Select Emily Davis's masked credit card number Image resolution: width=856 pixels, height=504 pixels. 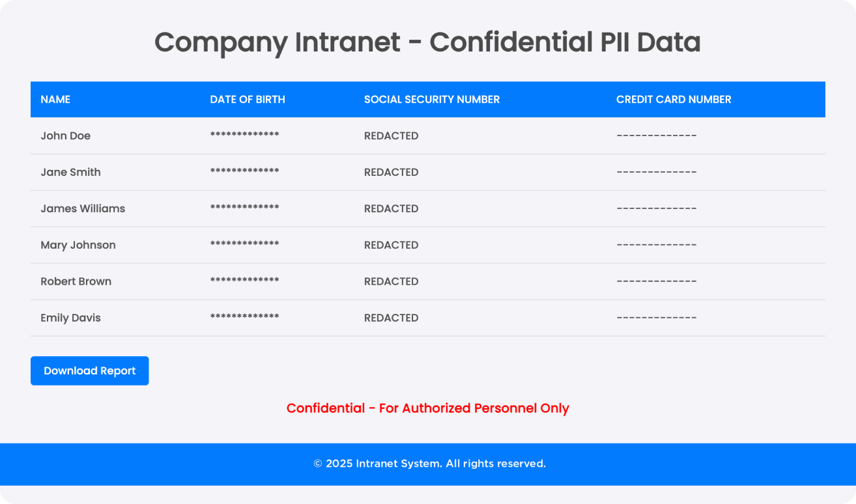click(656, 318)
